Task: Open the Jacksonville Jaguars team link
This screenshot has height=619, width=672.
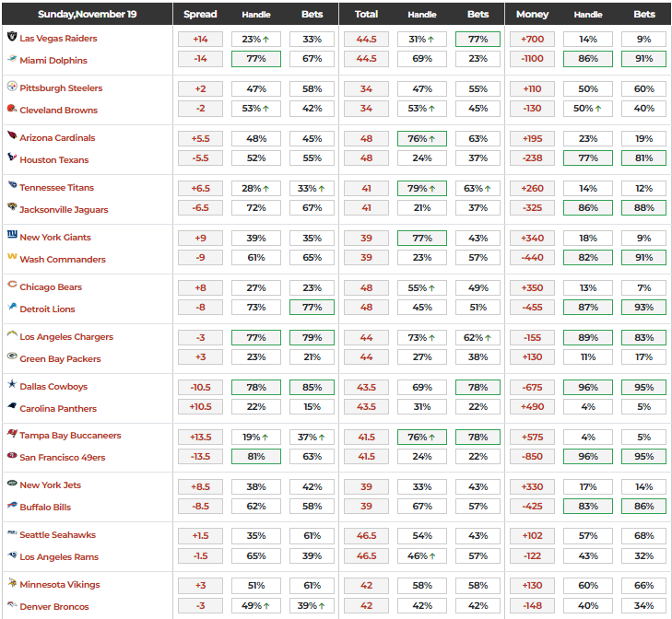Action: [64, 209]
